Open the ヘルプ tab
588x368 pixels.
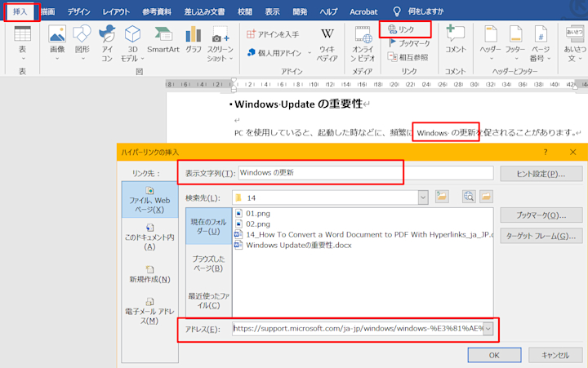[328, 11]
